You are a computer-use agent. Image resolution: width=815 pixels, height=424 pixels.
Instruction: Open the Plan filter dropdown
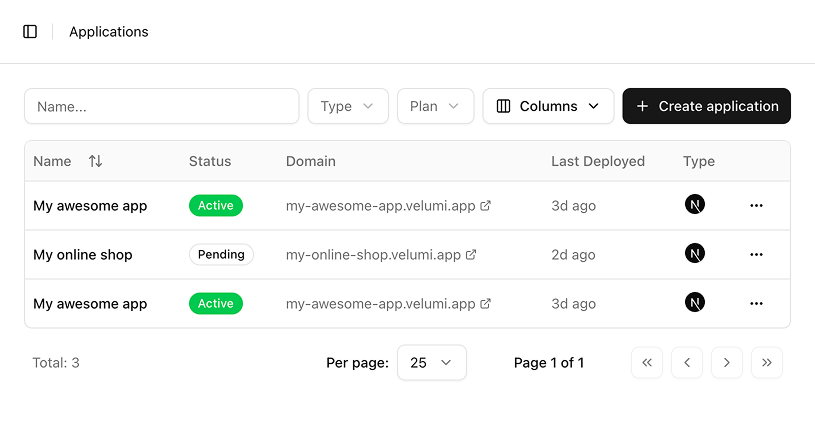point(436,106)
